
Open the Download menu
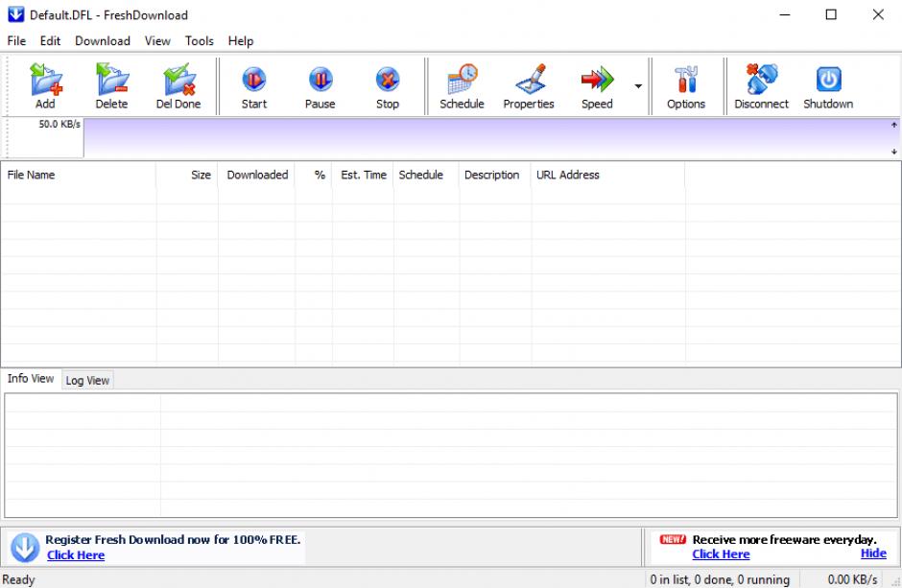[103, 41]
